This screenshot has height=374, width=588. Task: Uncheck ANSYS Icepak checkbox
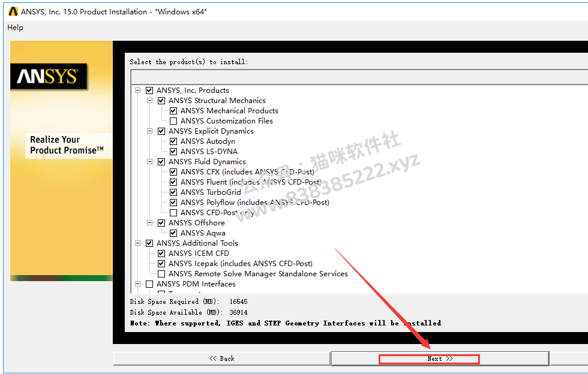click(x=161, y=264)
